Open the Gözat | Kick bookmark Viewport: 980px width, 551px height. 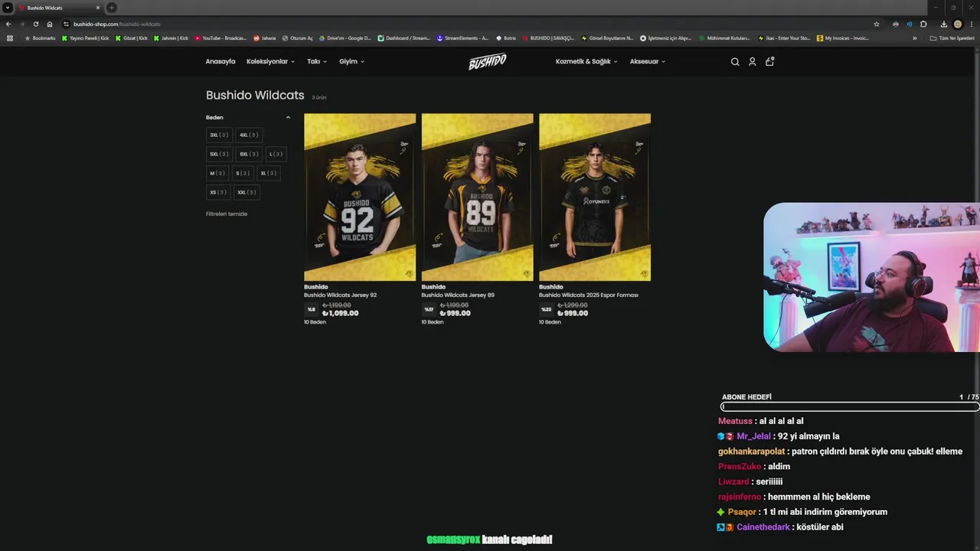click(x=132, y=37)
